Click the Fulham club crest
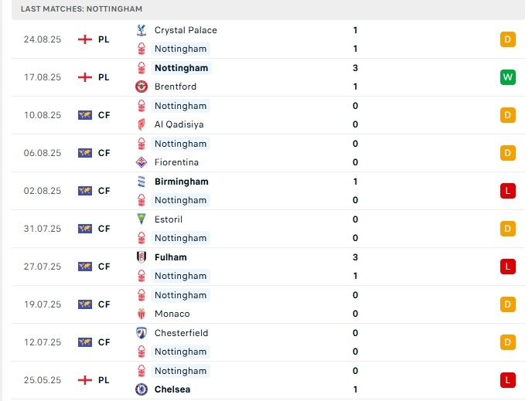 (141, 257)
